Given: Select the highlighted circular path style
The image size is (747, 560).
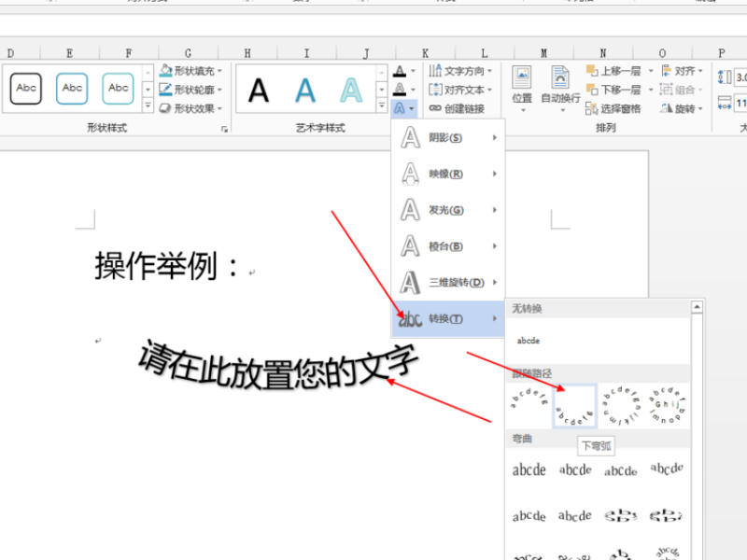Looking at the screenshot, I should [x=576, y=403].
